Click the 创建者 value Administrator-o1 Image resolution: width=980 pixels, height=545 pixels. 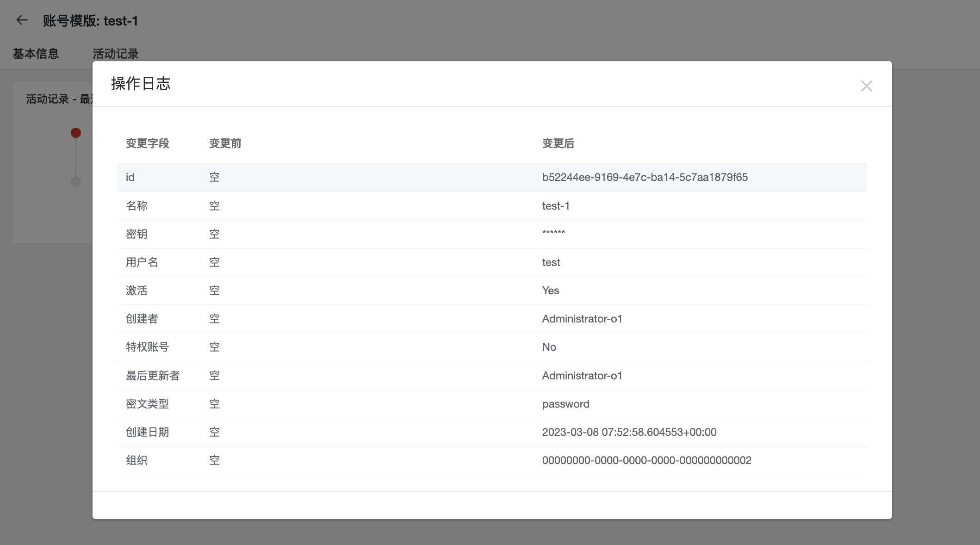click(x=582, y=319)
